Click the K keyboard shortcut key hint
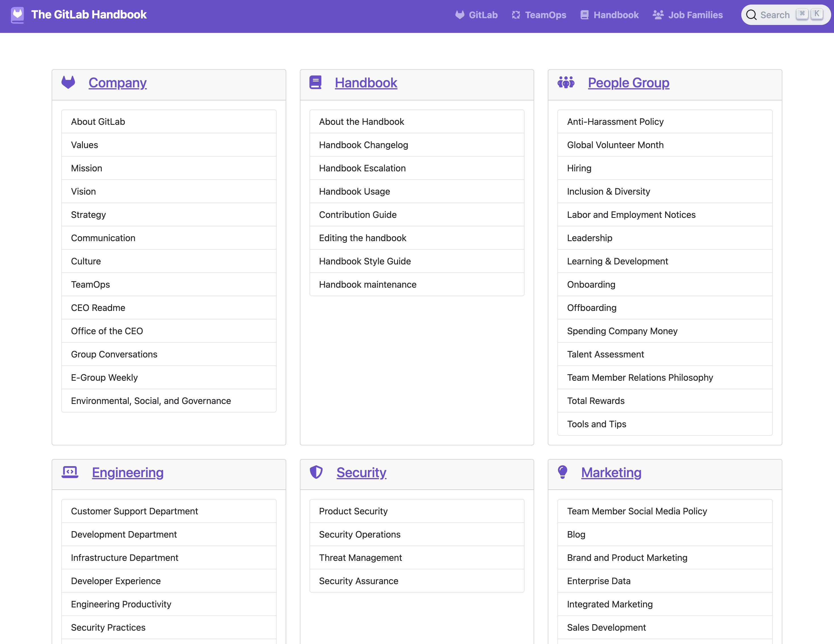Image resolution: width=834 pixels, height=644 pixels. (x=817, y=14)
